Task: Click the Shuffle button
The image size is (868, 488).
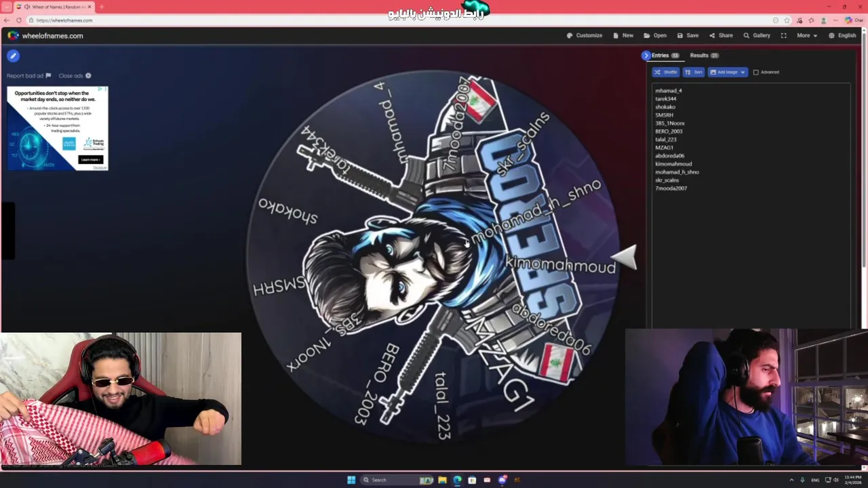Action: (x=666, y=72)
